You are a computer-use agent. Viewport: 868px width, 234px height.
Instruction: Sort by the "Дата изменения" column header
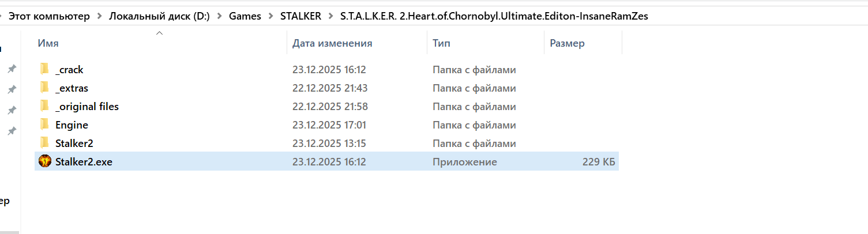point(332,43)
